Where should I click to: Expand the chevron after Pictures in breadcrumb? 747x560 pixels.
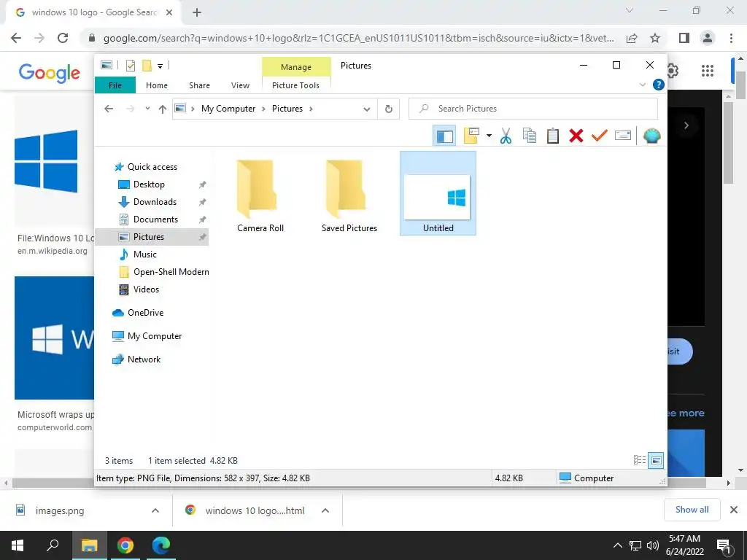click(311, 109)
